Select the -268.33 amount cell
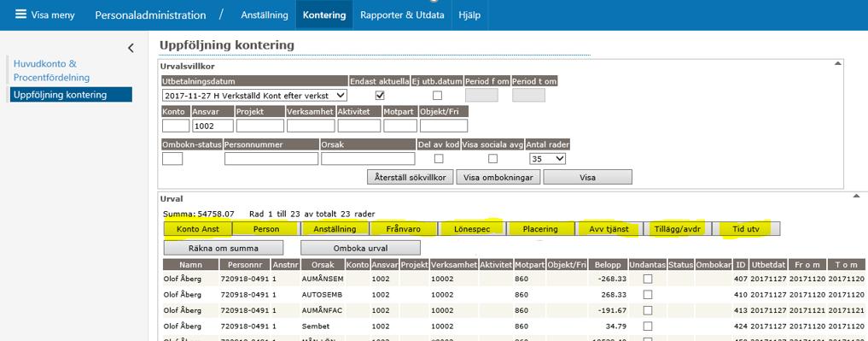The width and height of the screenshot is (868, 341). (x=608, y=279)
